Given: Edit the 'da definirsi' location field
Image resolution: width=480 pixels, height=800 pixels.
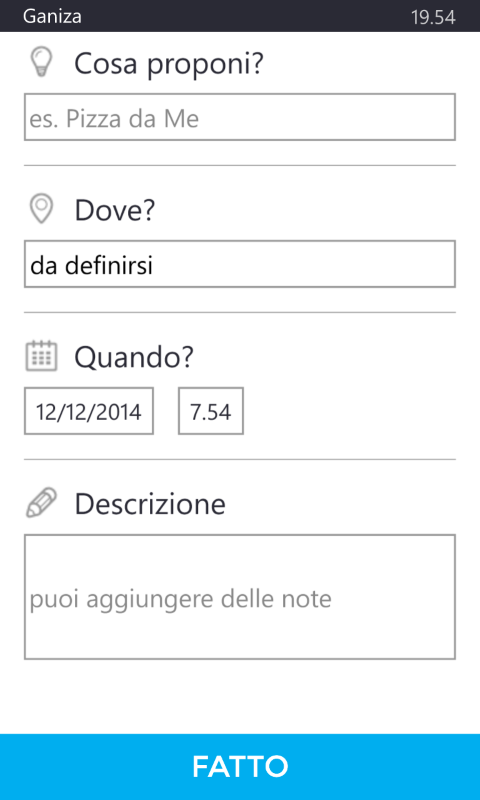Looking at the screenshot, I should click(x=240, y=264).
